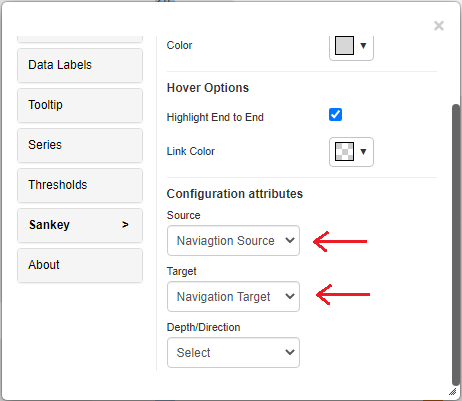Image resolution: width=462 pixels, height=401 pixels.
Task: Click the vertical scrollbar thumb
Action: [x=456, y=245]
